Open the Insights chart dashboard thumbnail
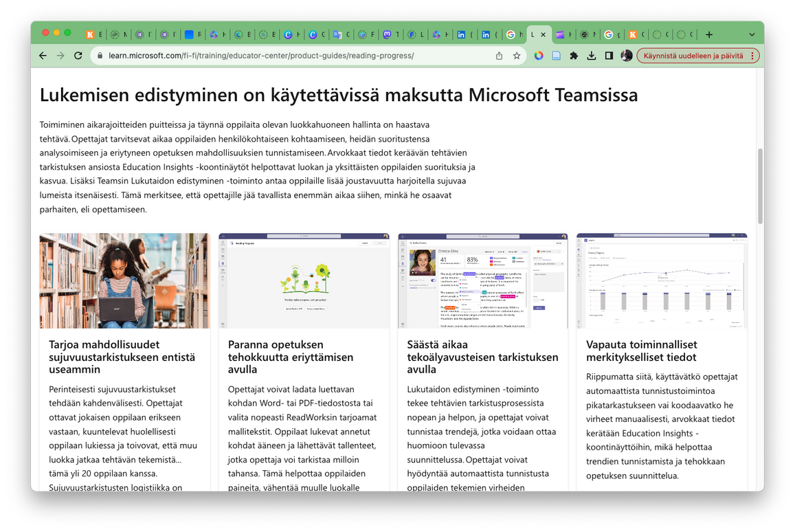The height and width of the screenshot is (532, 795). coord(662,280)
